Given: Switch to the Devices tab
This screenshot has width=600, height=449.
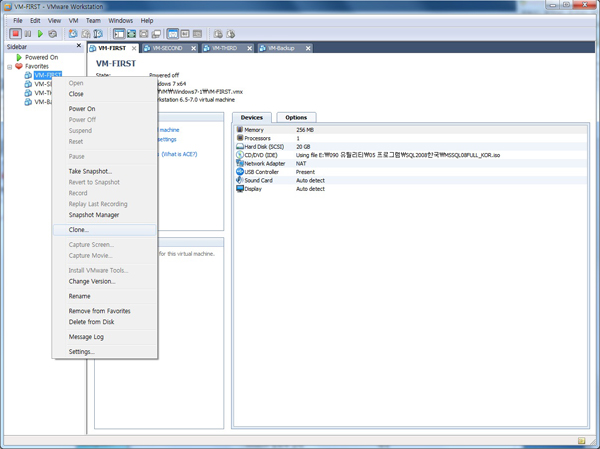Looking at the screenshot, I should [252, 118].
